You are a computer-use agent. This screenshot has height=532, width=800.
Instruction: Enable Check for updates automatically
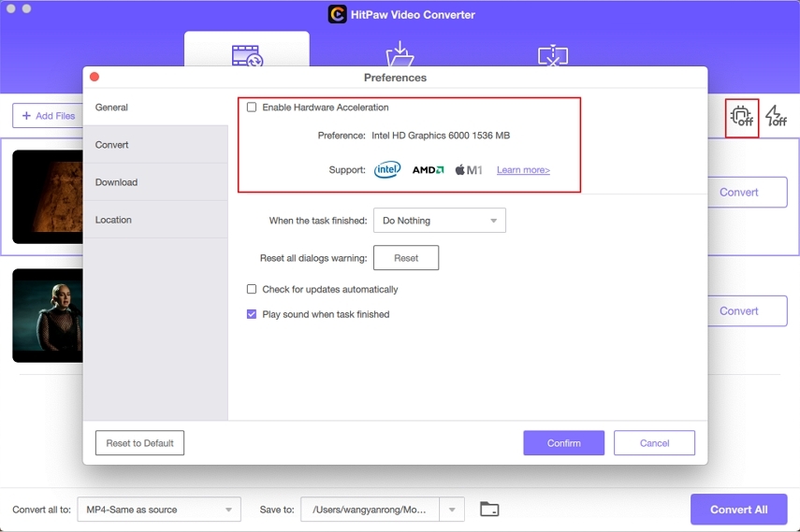(252, 289)
